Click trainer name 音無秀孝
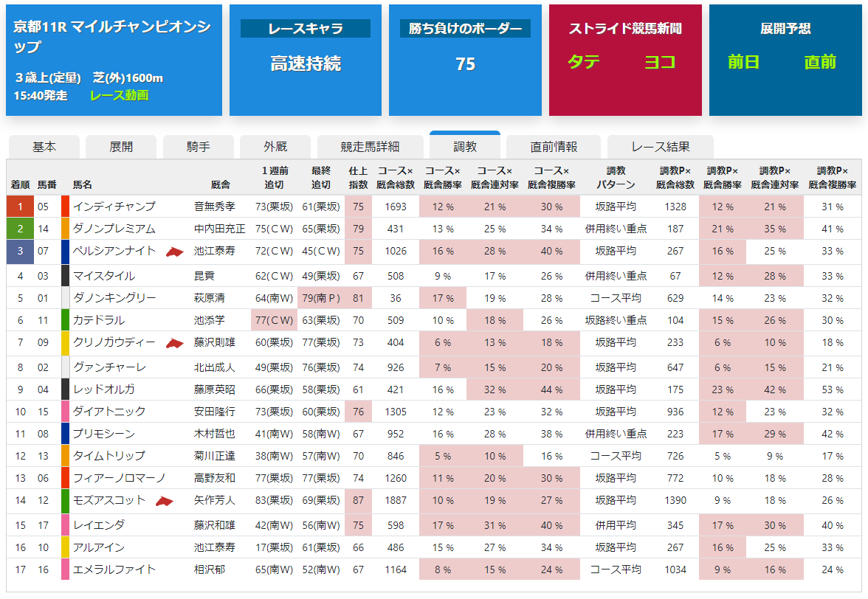Viewport: 868px width, 599px height. coord(215,207)
